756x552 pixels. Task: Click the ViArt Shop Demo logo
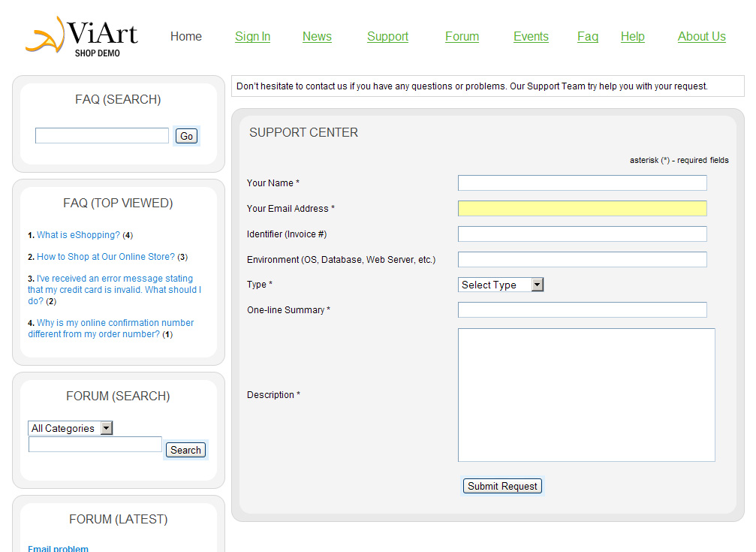82,37
